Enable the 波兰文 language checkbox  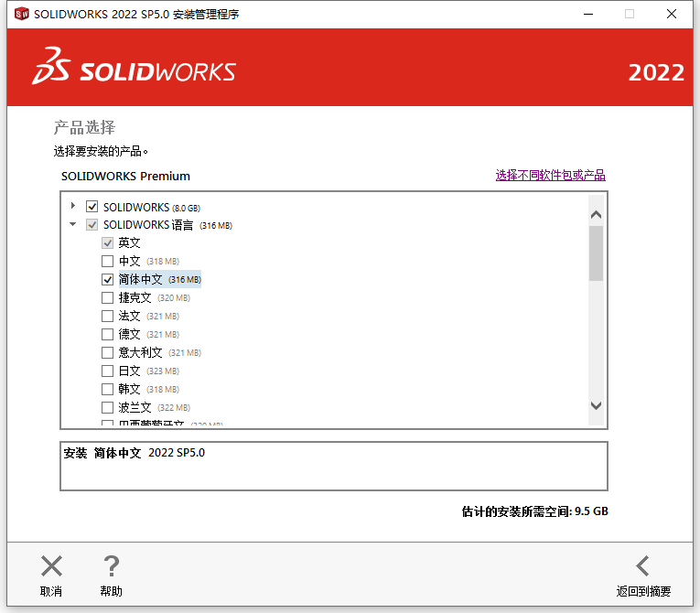click(107, 408)
